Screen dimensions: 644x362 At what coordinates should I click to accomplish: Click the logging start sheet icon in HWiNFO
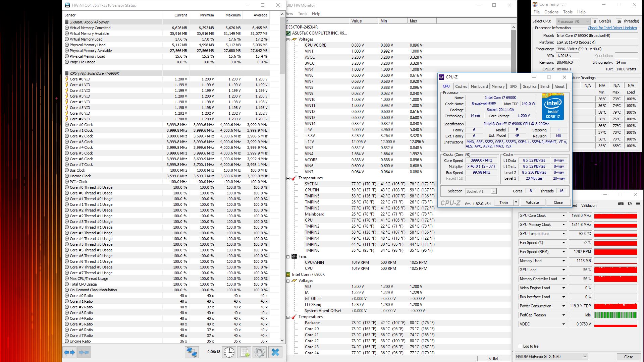click(x=245, y=352)
